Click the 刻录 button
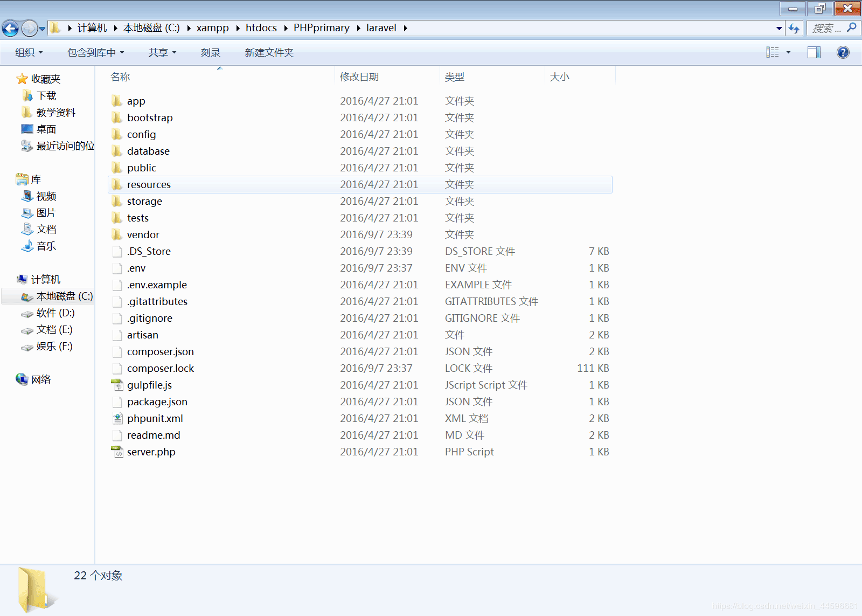Image resolution: width=862 pixels, height=616 pixels. click(211, 52)
